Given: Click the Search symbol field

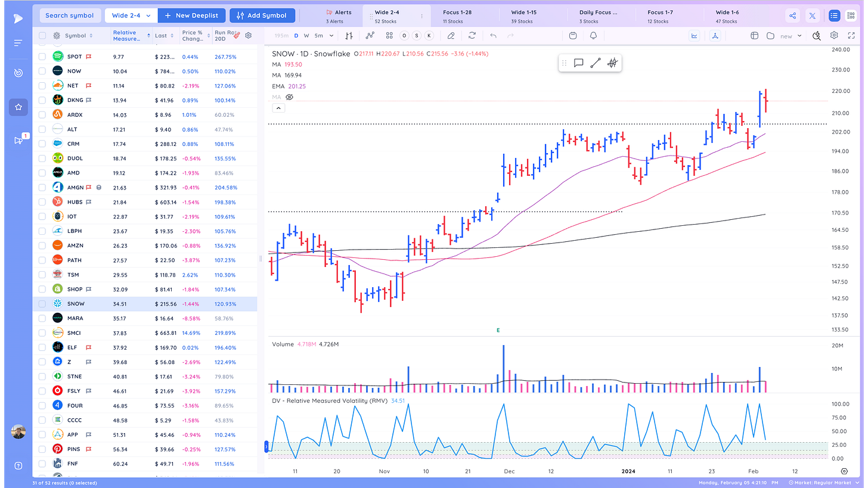Looking at the screenshot, I should (x=69, y=15).
